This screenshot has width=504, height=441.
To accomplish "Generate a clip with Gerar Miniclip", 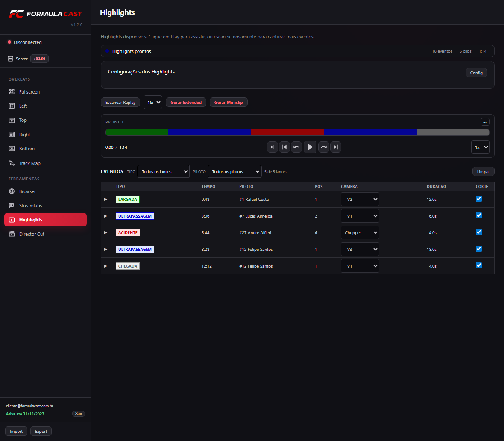I will 229,102.
